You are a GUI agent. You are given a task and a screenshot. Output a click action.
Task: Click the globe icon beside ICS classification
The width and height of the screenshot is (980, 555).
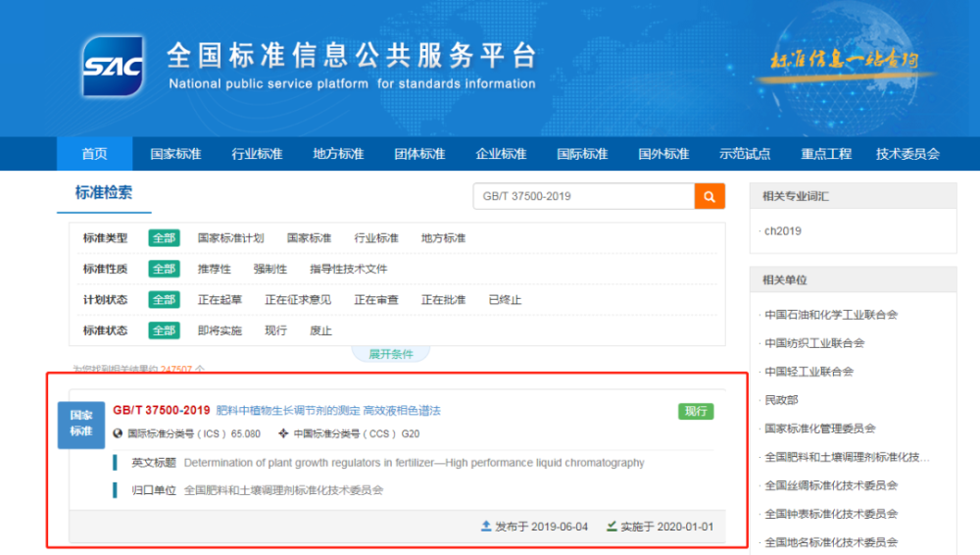coord(118,433)
